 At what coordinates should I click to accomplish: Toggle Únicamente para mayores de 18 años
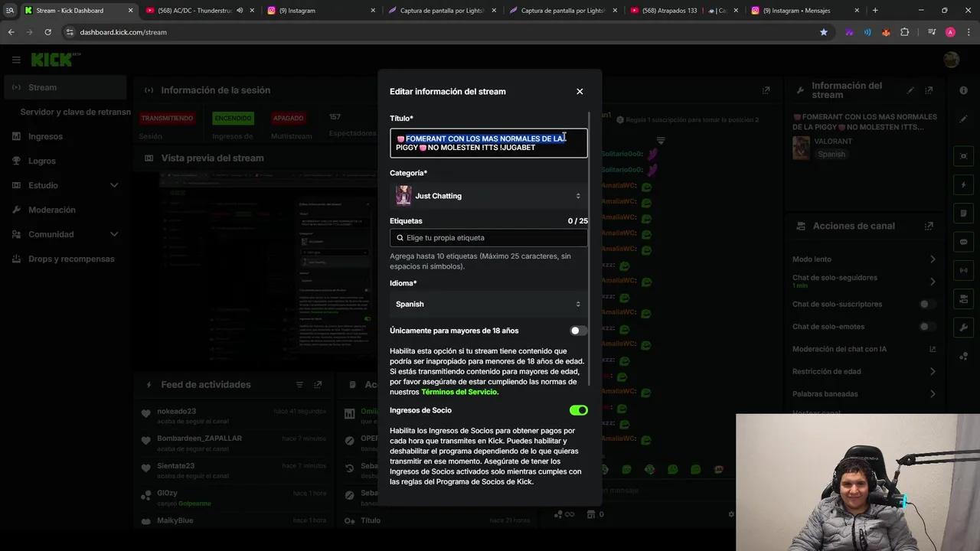pos(579,331)
